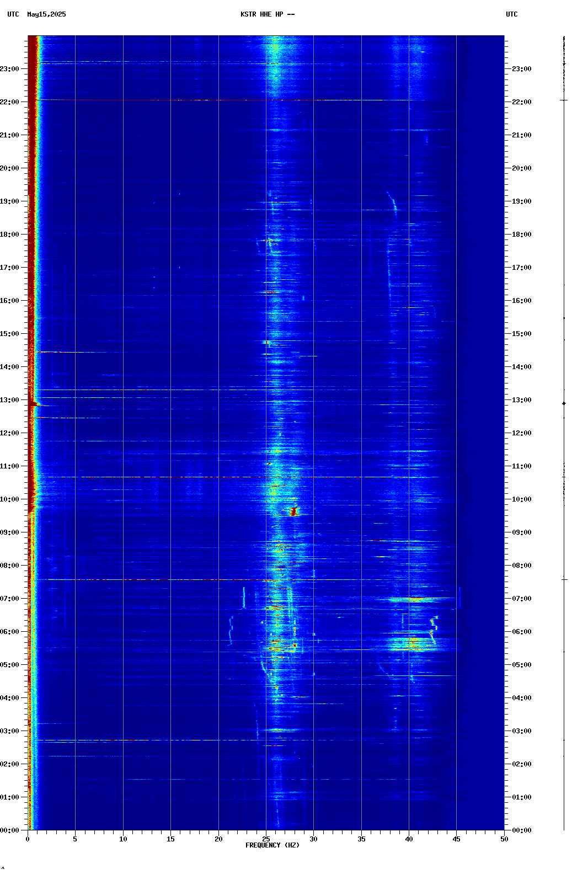Click 14:00 on the left time axis
588x874 pixels.
coord(9,367)
